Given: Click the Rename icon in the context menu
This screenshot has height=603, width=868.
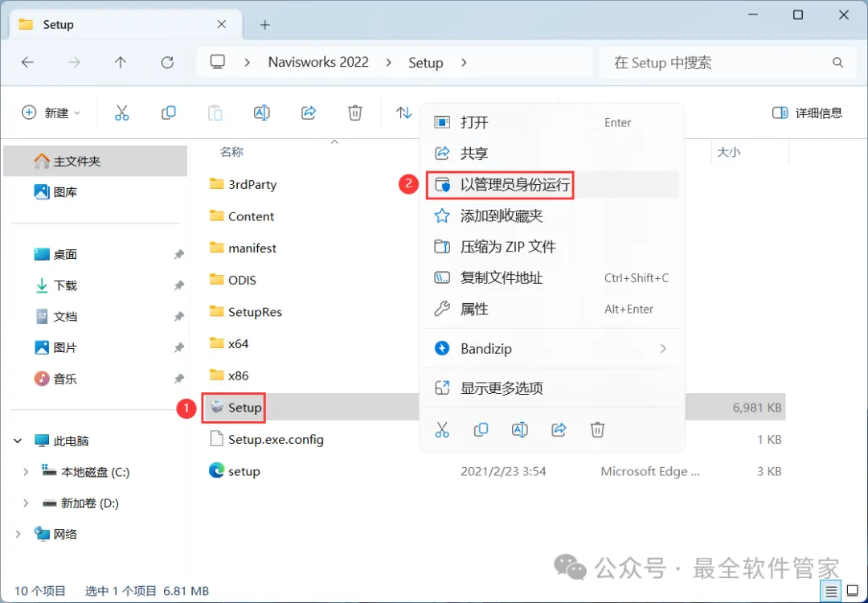Looking at the screenshot, I should (x=520, y=429).
